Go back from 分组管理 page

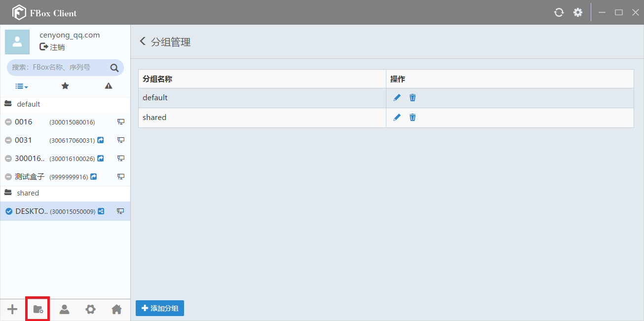143,41
